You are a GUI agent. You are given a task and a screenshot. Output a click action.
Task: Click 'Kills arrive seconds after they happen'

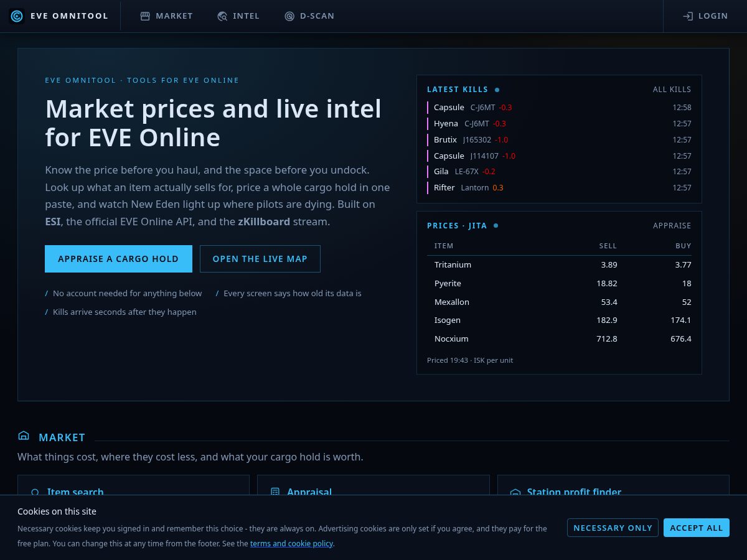coord(125,312)
